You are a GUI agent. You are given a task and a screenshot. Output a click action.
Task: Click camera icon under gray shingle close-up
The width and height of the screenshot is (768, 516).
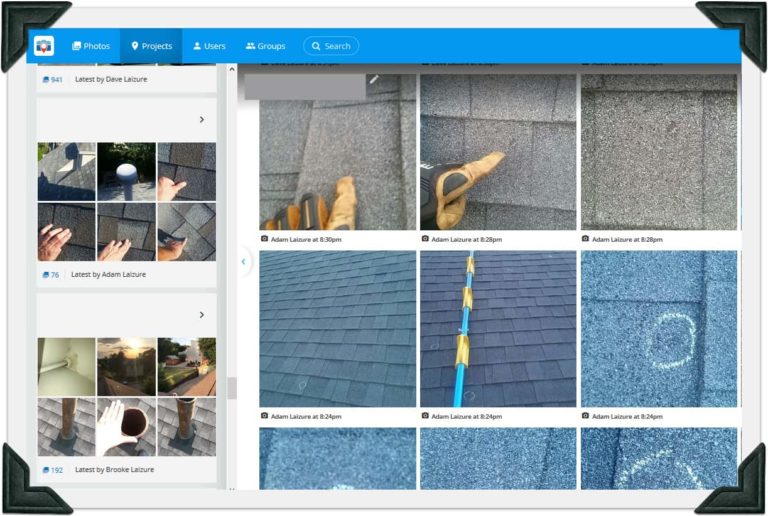coord(585,239)
